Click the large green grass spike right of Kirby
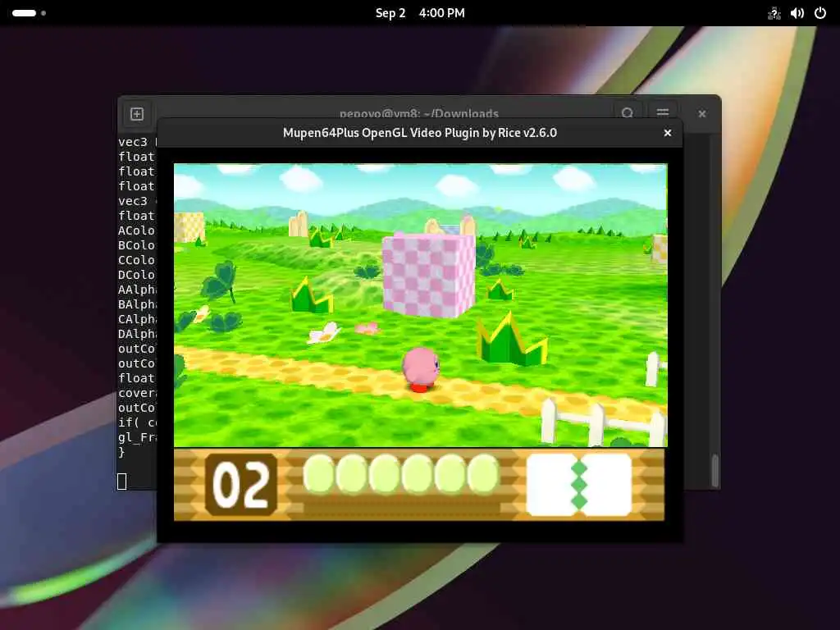840x630 pixels. (512, 340)
